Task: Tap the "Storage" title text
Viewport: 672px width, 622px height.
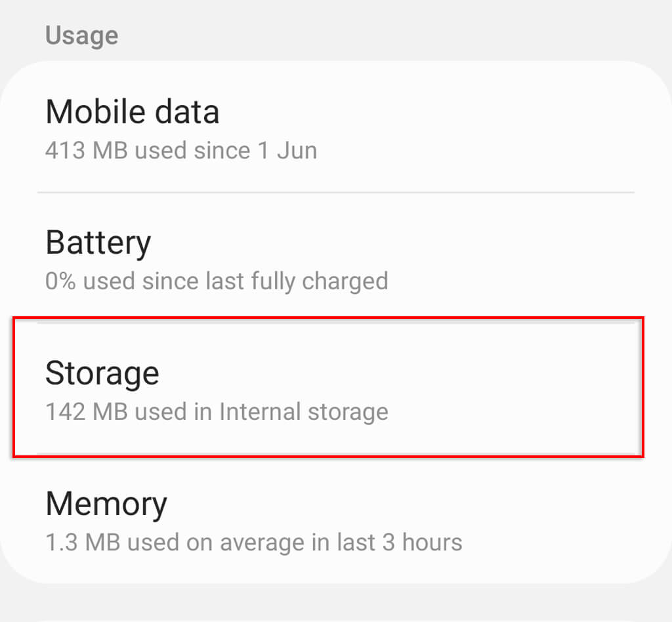Action: coord(102,373)
